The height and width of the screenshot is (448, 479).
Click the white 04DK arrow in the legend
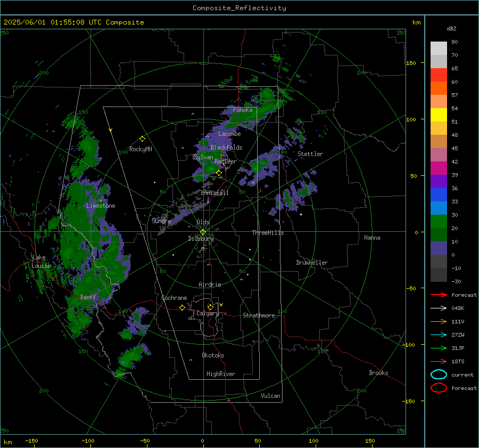(x=439, y=308)
